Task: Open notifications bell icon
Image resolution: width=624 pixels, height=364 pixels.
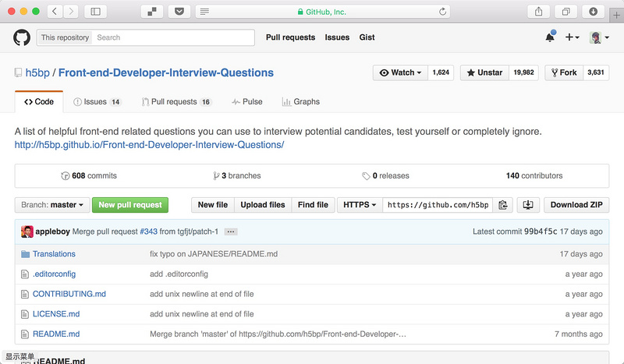Action: (550, 37)
